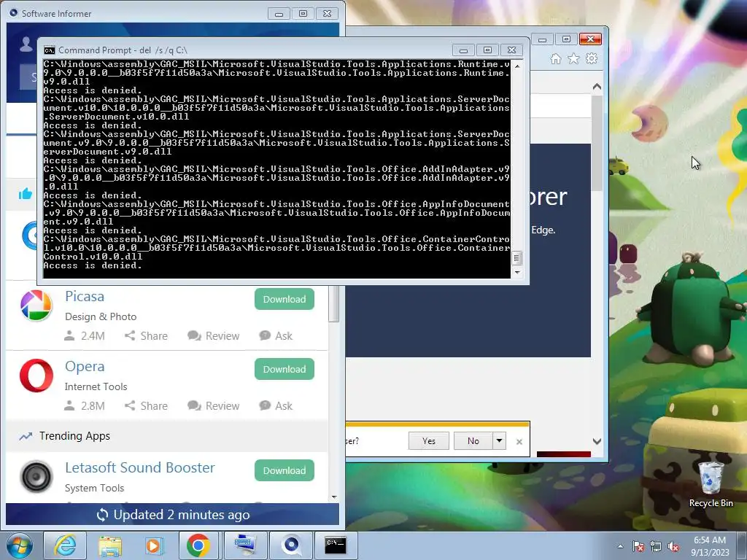Screen dimensions: 747x560
Task: Open the Opera title link
Action: (x=85, y=366)
